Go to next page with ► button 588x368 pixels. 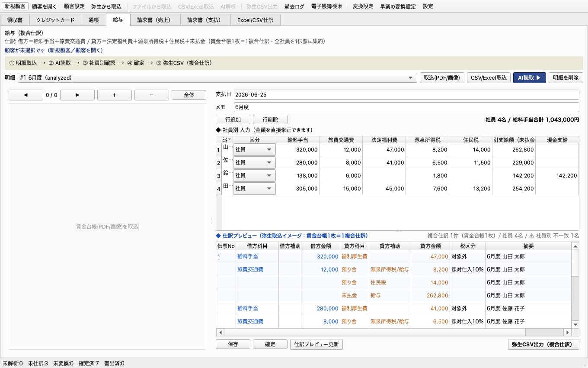pos(77,95)
